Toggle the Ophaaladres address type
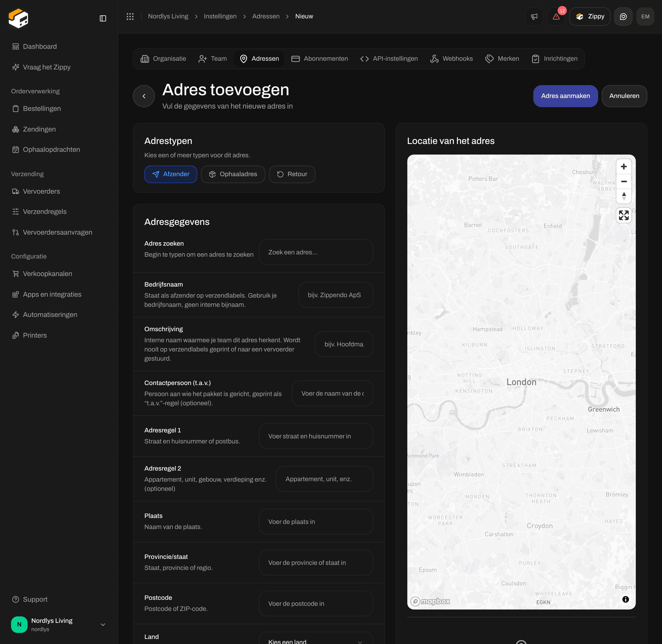The image size is (662, 644). (x=233, y=174)
